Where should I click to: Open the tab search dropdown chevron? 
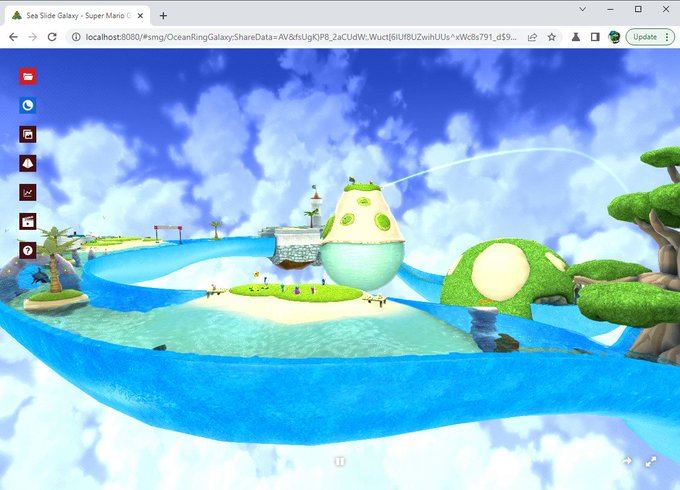pyautogui.click(x=582, y=9)
